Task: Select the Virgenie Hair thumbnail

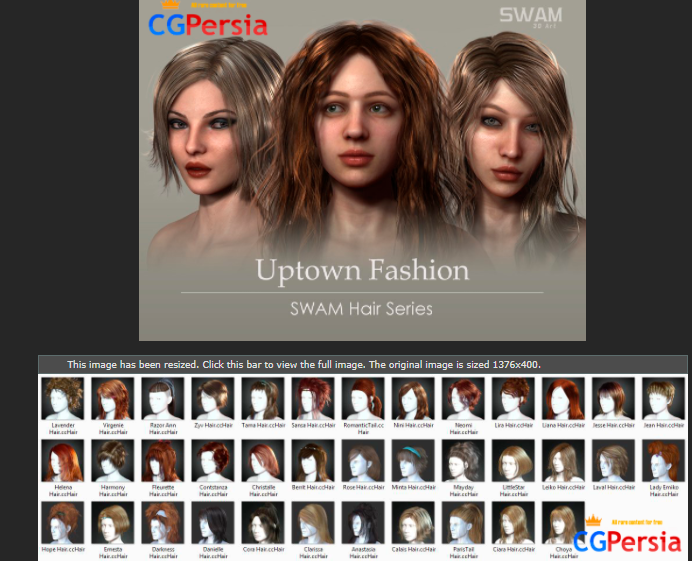Action: pyautogui.click(x=113, y=399)
